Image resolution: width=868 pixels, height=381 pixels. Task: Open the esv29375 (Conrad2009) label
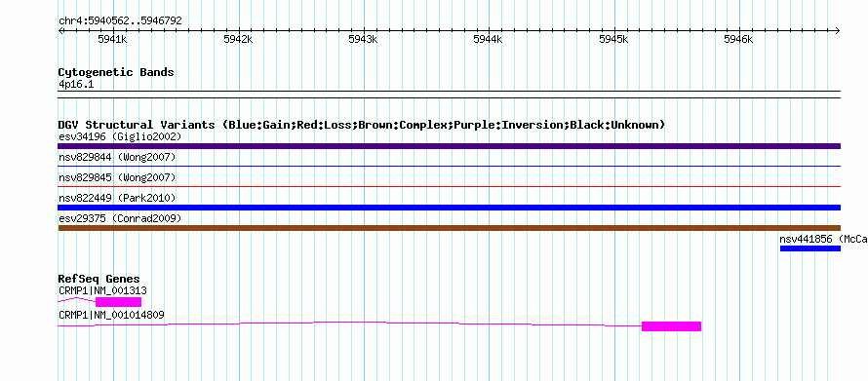(x=120, y=218)
